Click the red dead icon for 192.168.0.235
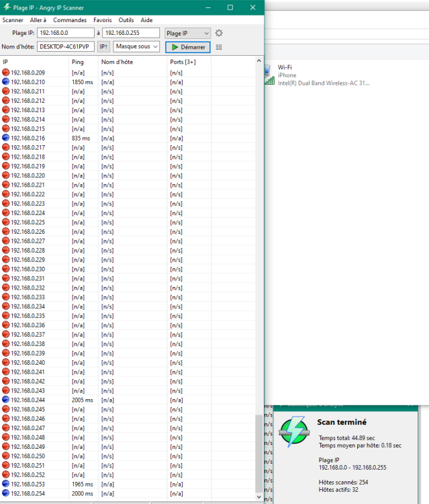Viewport: 429px width, 504px height. point(5,316)
